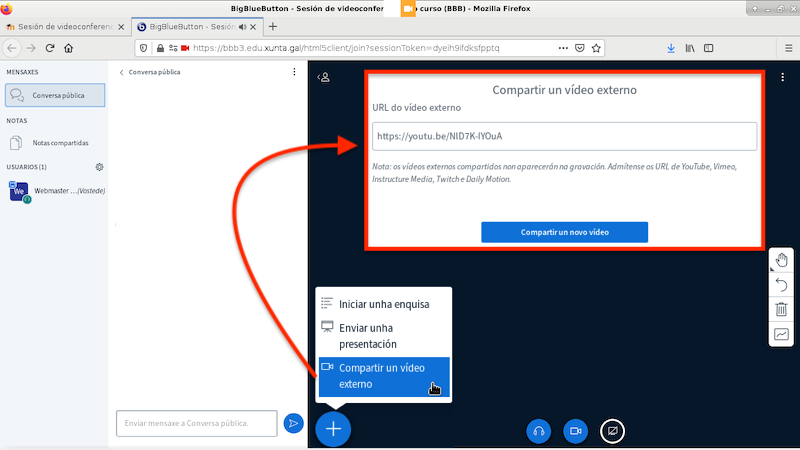
Task: Click the camera sharing indicator in address bar
Action: 185,48
